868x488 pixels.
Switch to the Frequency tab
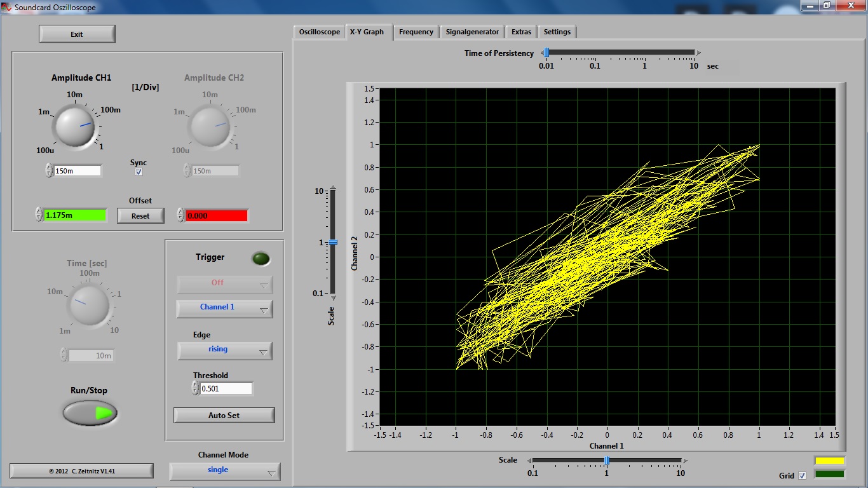416,32
